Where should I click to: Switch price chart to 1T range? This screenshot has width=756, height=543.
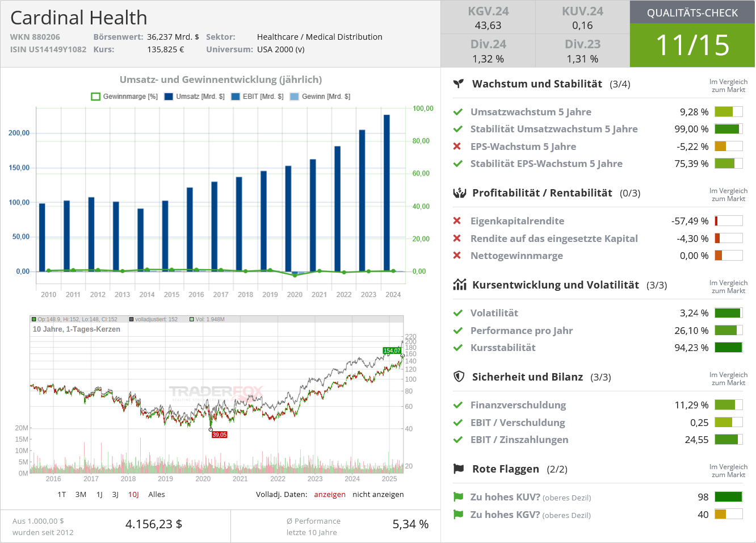click(62, 495)
